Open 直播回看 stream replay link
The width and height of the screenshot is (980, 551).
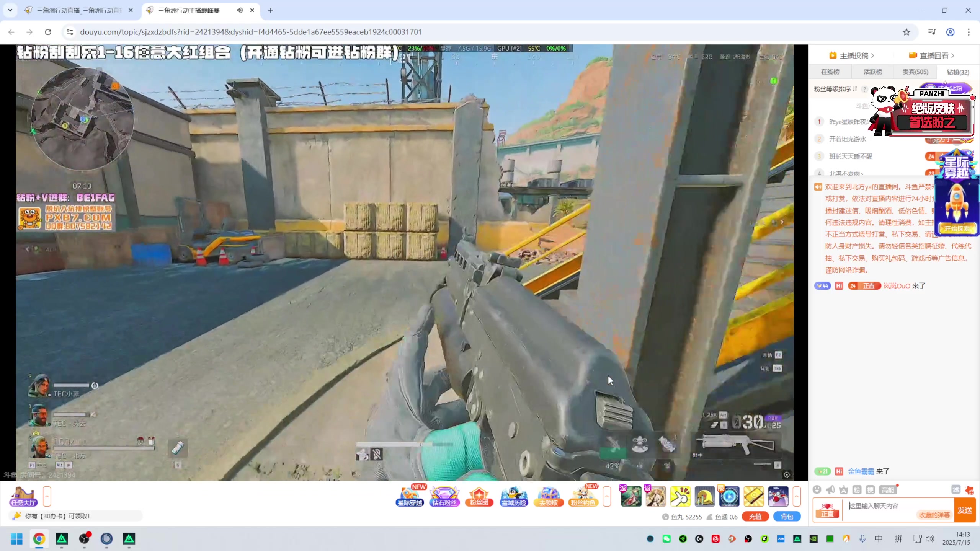931,55
